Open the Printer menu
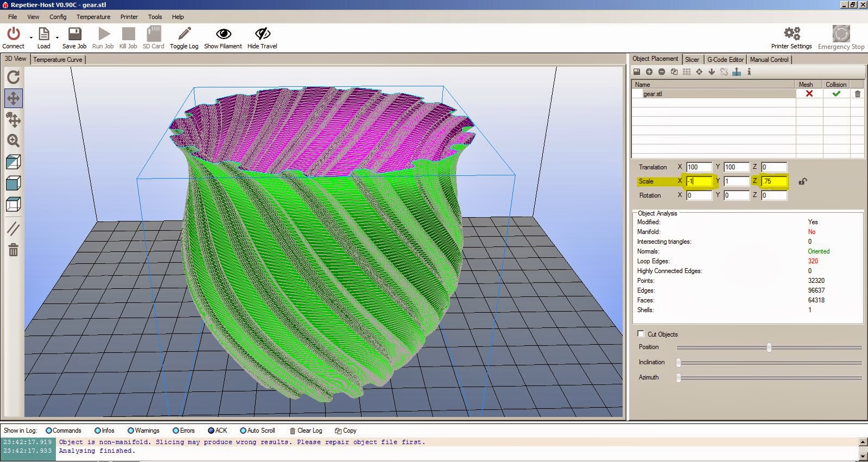Viewport: 868px width, 462px height. [x=129, y=17]
